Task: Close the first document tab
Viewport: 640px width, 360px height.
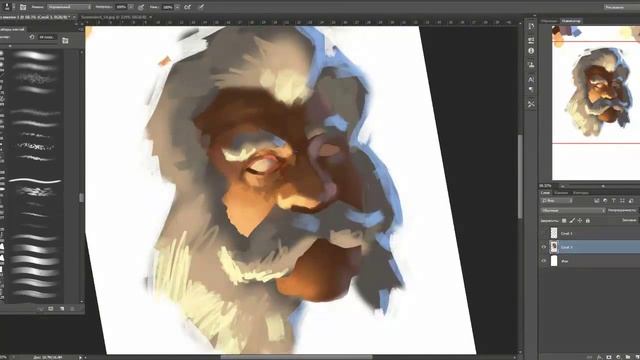Action: [x=74, y=17]
